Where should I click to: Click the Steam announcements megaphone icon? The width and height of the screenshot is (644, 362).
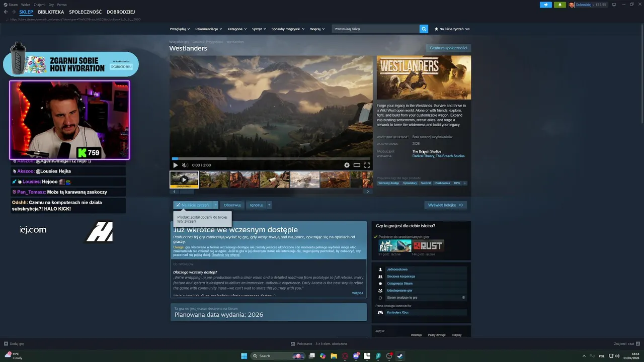546,5
